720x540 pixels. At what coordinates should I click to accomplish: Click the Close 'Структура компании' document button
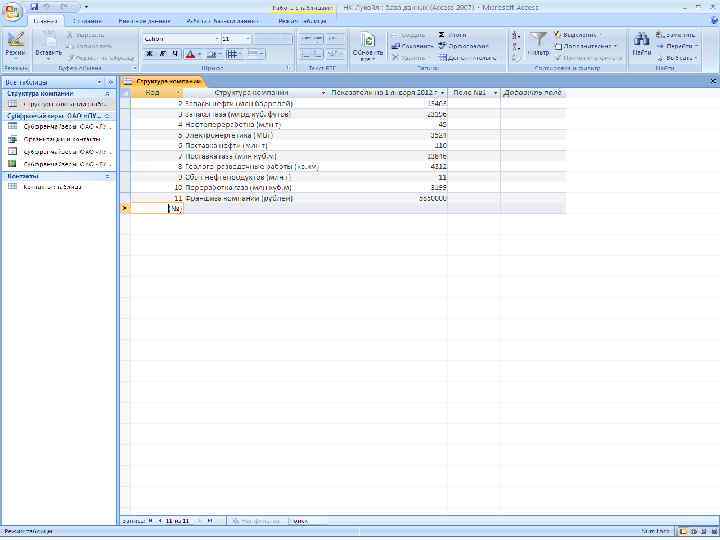(x=714, y=81)
